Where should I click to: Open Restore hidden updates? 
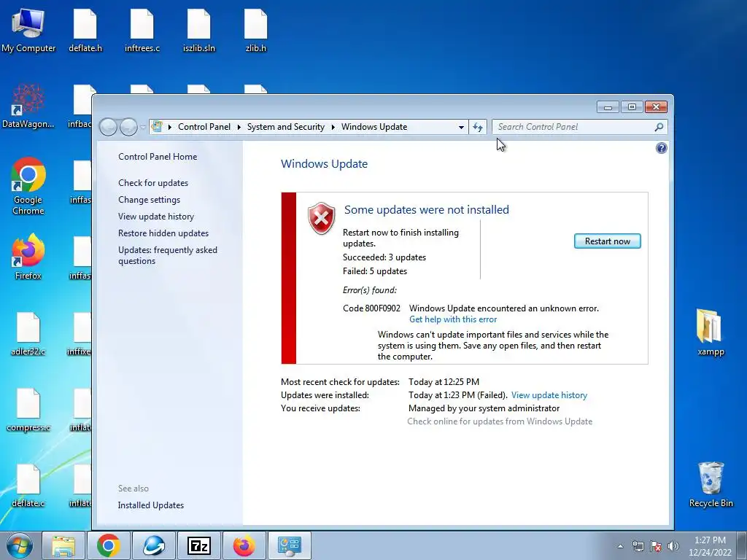tap(163, 233)
